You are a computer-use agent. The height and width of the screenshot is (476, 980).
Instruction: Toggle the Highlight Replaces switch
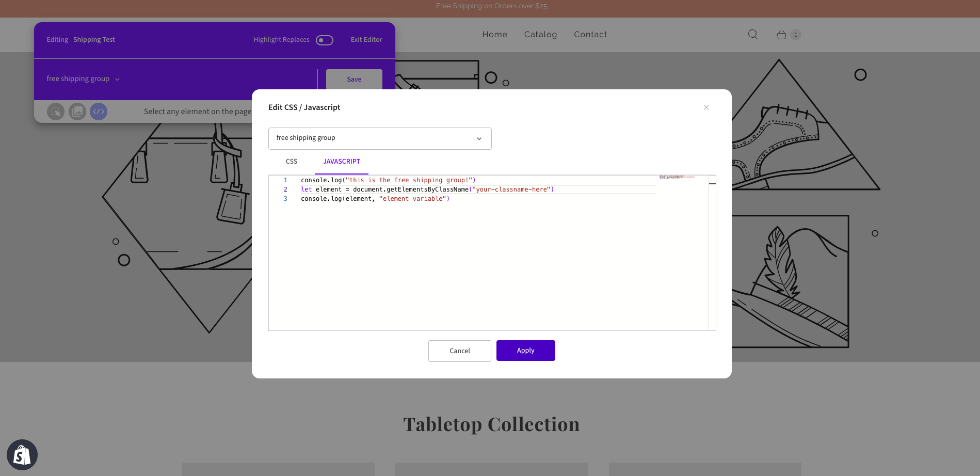(325, 40)
